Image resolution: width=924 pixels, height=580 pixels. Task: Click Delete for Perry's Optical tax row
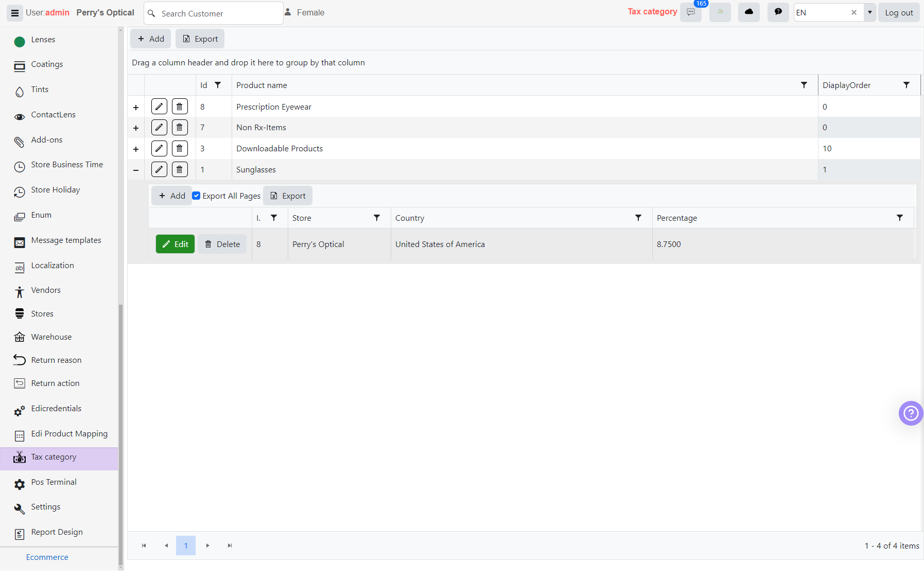pos(222,244)
